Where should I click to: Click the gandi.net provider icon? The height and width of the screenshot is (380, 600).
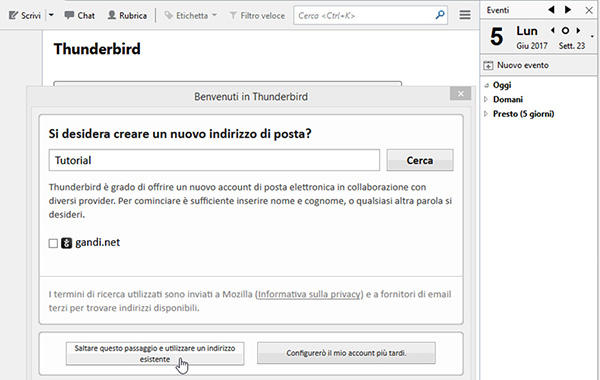(67, 243)
